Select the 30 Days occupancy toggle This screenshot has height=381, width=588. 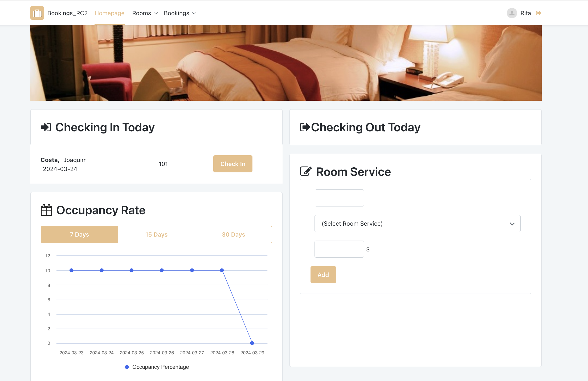pos(234,234)
